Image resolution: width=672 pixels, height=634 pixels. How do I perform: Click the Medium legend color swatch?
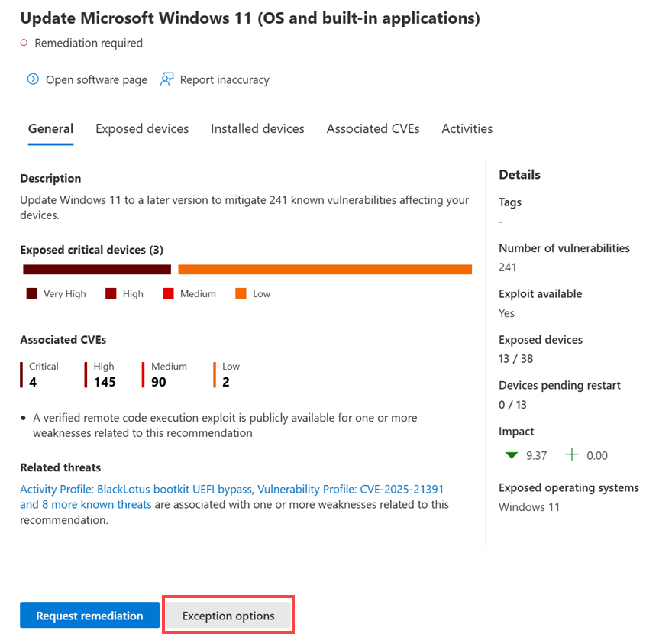coord(168,293)
